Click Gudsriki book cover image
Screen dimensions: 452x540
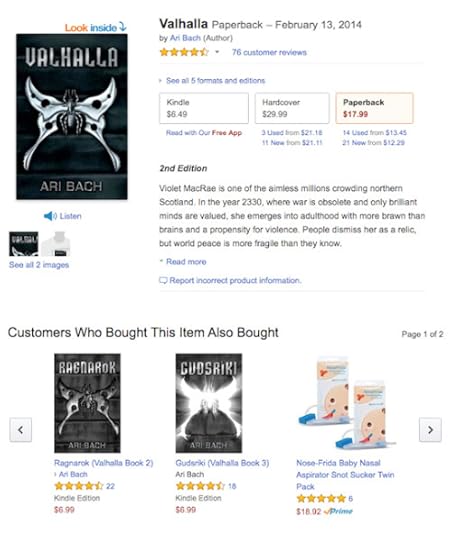point(209,403)
